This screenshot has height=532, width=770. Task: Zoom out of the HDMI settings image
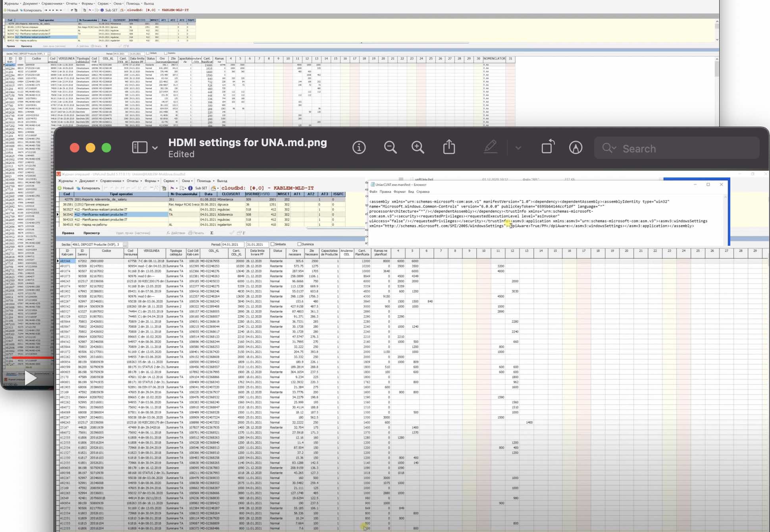(x=391, y=148)
